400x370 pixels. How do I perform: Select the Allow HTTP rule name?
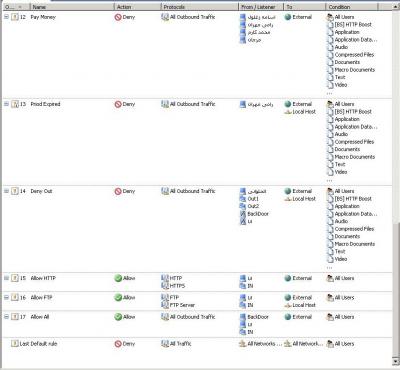(43, 278)
